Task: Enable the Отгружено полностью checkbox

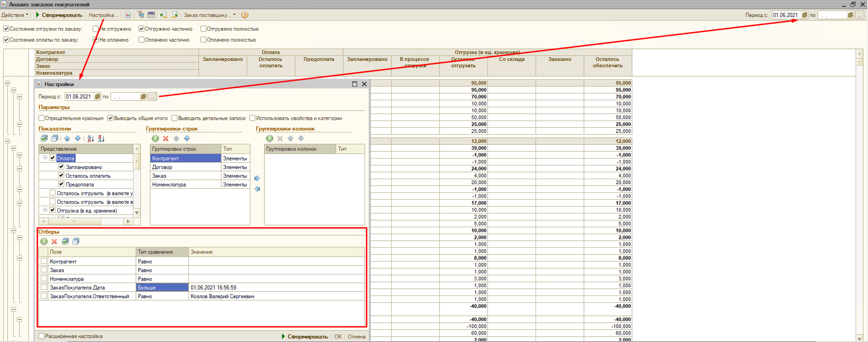Action: tap(203, 29)
